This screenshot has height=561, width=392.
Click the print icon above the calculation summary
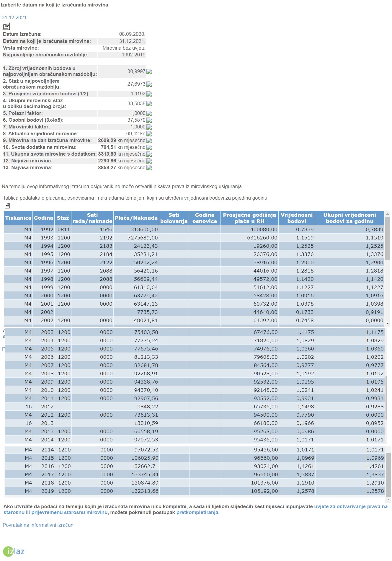pyautogui.click(x=6, y=26)
